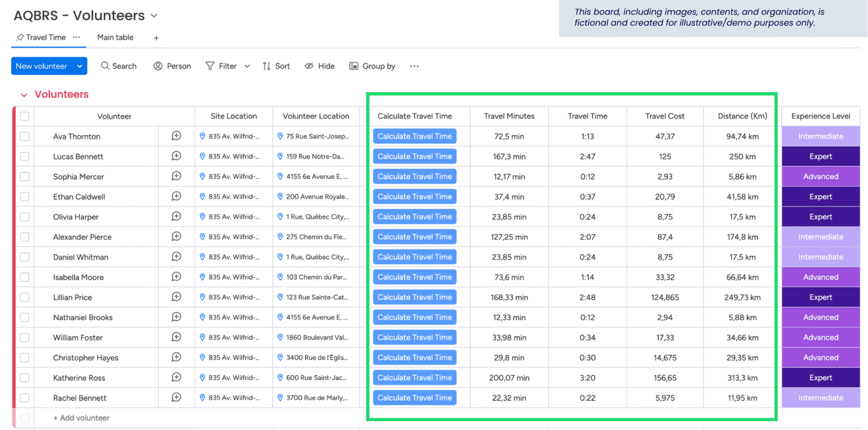
Task: Switch to the Main table tab
Action: pyautogui.click(x=115, y=37)
